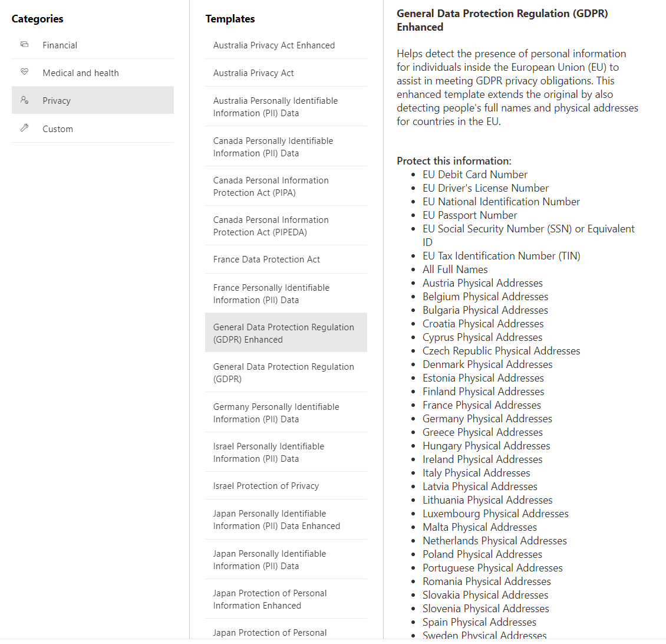Select Canada Personal Information Protection Act (PIPA)
This screenshot has height=644, width=666.
click(271, 186)
